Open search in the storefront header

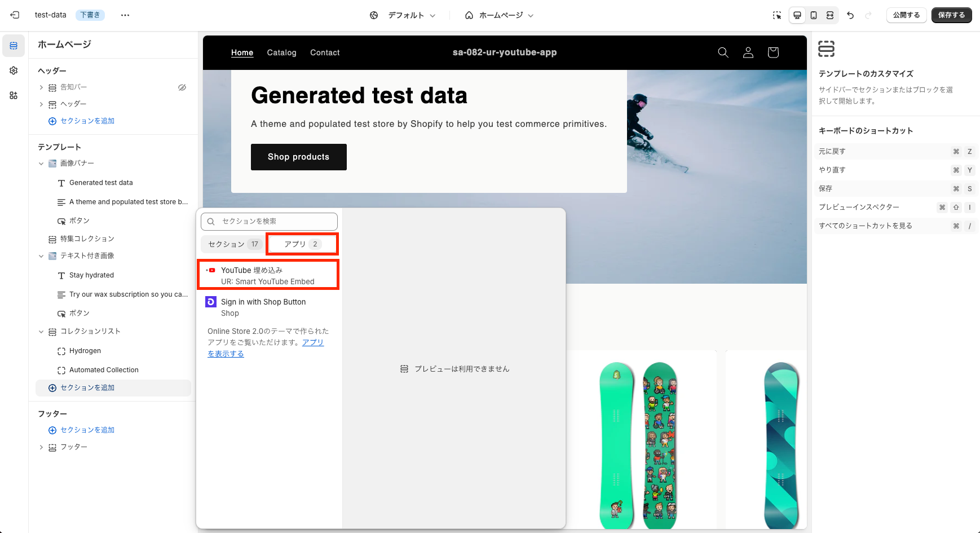click(723, 52)
